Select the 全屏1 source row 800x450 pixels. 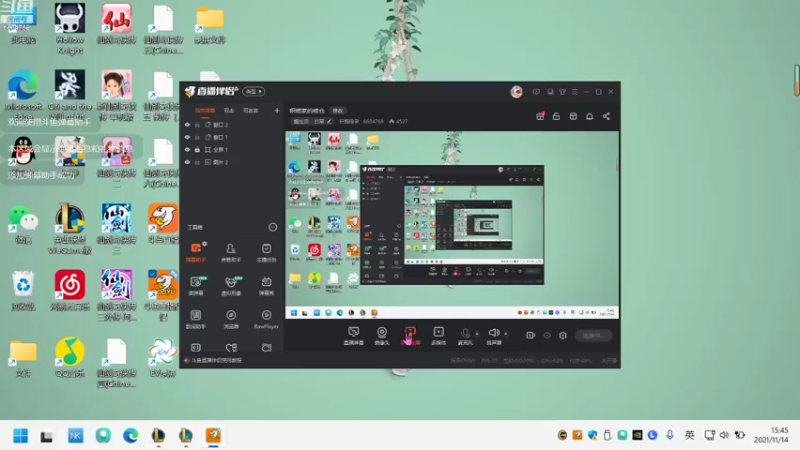click(232, 149)
